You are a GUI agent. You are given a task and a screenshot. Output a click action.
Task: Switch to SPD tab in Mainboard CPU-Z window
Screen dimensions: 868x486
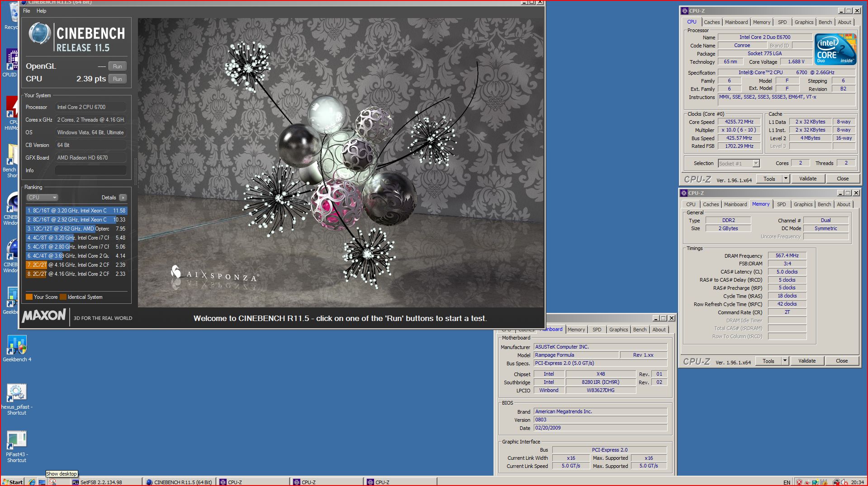click(597, 330)
